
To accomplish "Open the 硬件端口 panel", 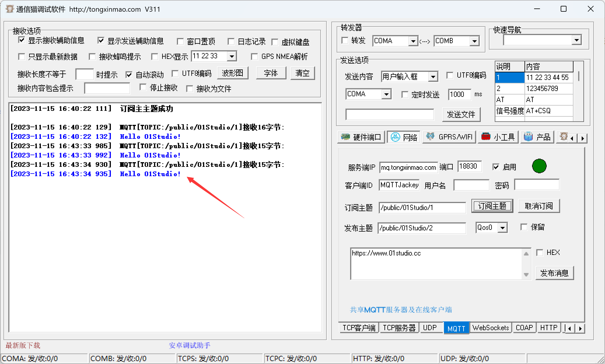I will tap(361, 137).
